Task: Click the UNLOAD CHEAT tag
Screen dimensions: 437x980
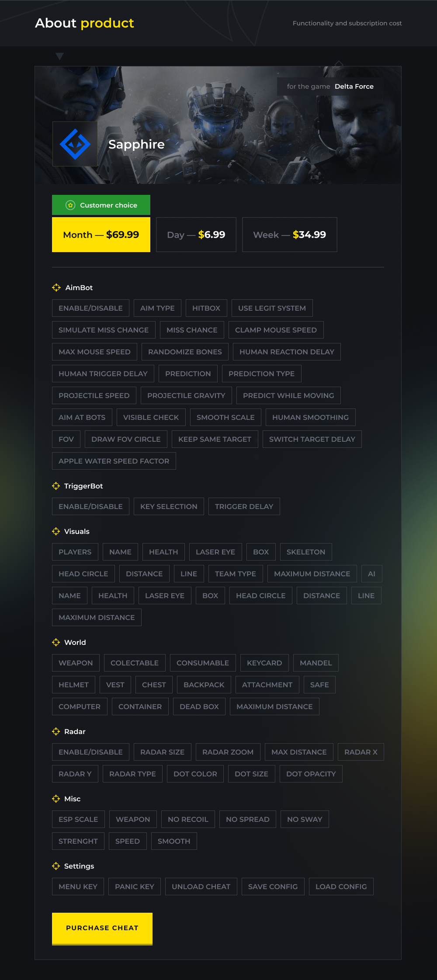Action: [201, 887]
